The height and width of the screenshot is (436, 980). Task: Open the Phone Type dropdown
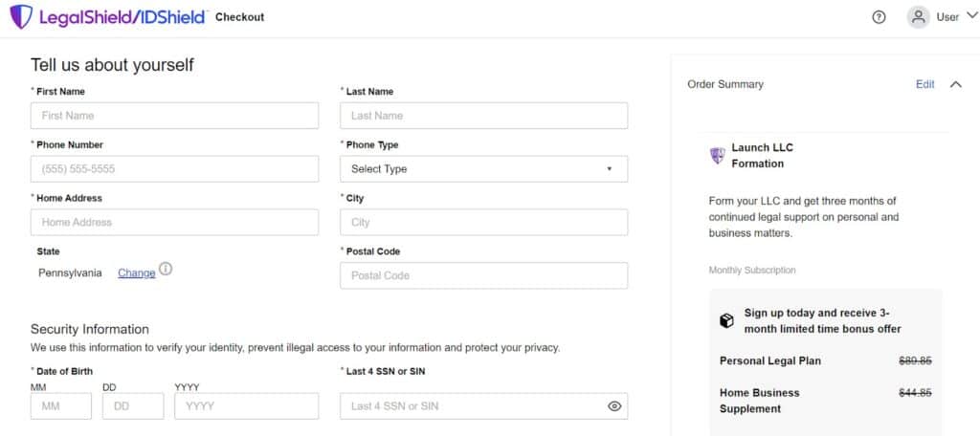tap(483, 168)
